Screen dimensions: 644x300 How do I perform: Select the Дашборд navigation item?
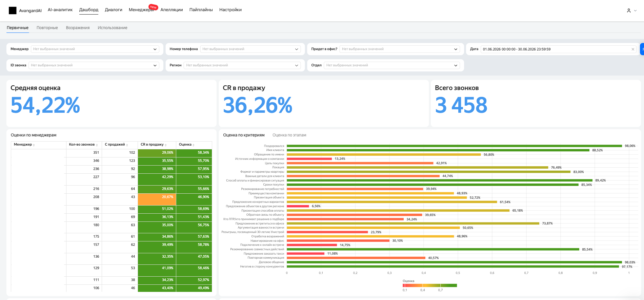(x=89, y=10)
